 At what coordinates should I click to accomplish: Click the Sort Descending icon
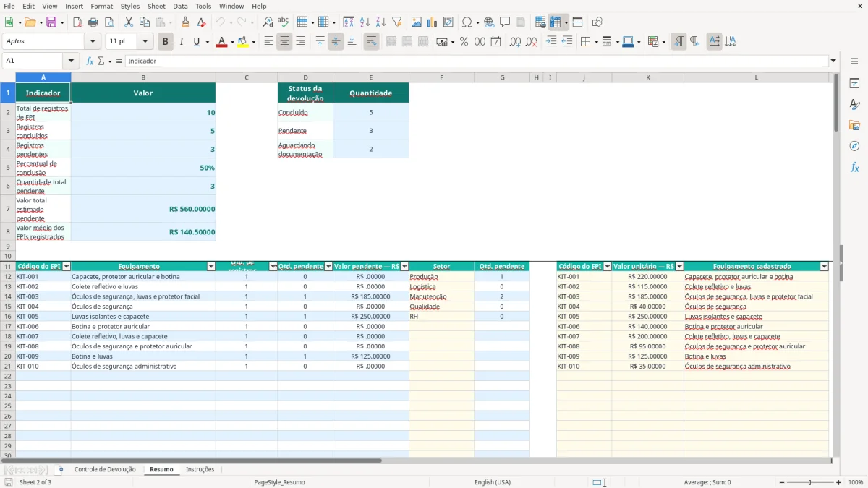coord(380,22)
